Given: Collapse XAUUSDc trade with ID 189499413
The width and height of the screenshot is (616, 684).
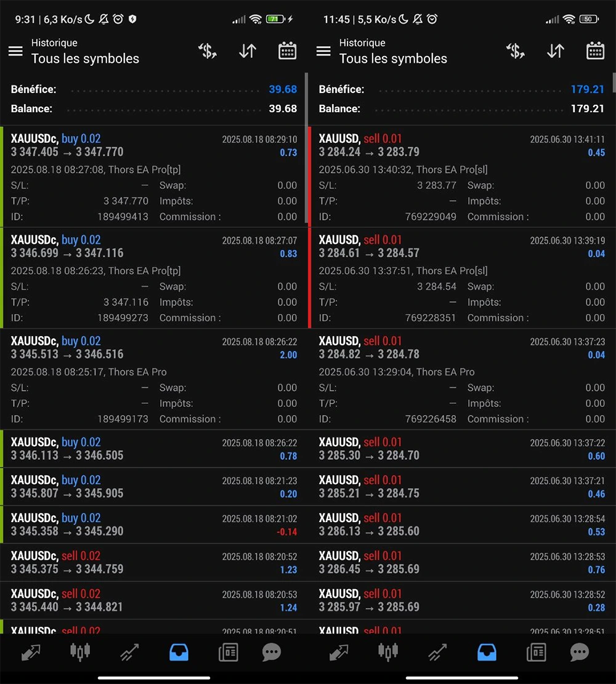Looking at the screenshot, I should click(154, 177).
